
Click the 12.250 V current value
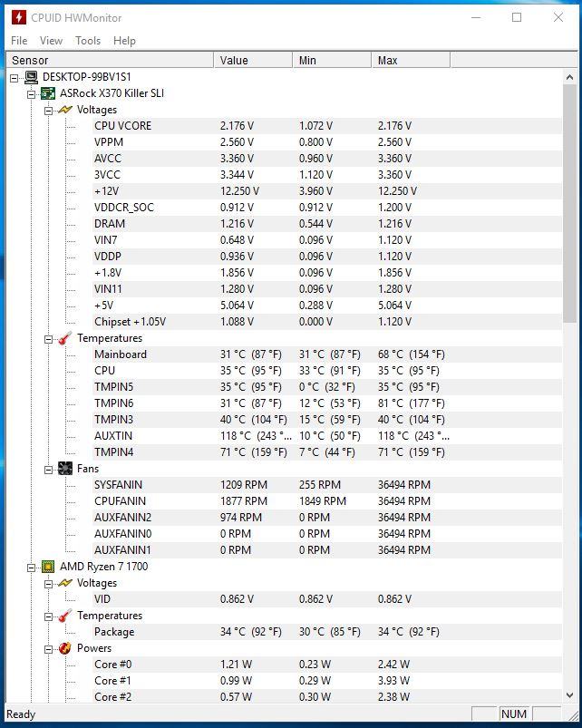[x=239, y=191]
